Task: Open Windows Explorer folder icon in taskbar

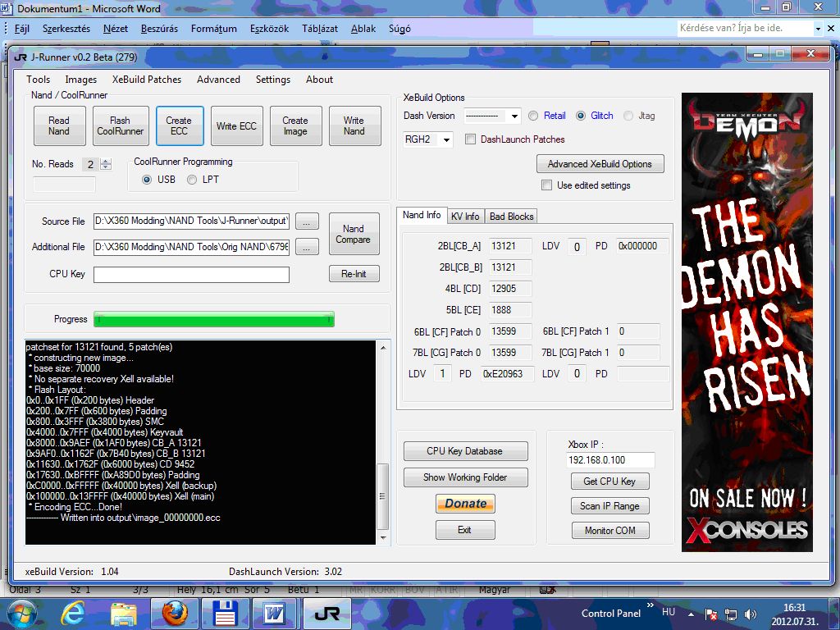Action: pos(123,613)
